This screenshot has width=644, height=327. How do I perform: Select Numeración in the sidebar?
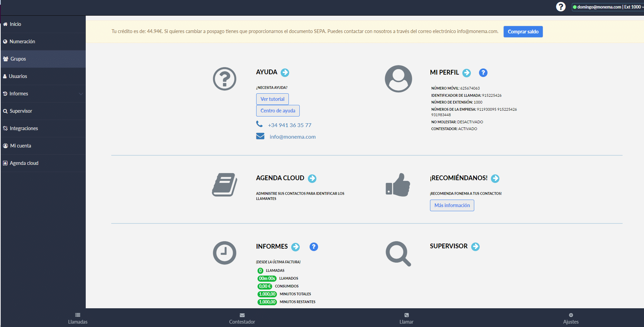pyautogui.click(x=22, y=42)
